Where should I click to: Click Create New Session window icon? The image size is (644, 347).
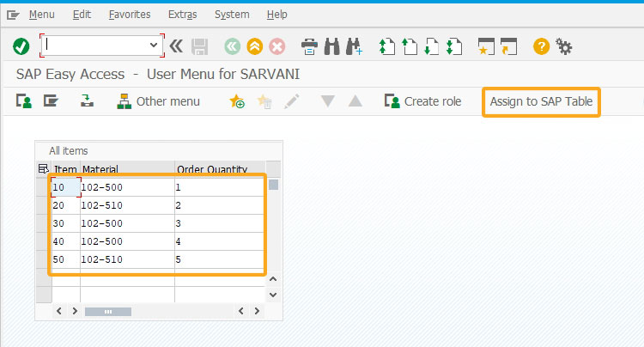click(x=487, y=46)
